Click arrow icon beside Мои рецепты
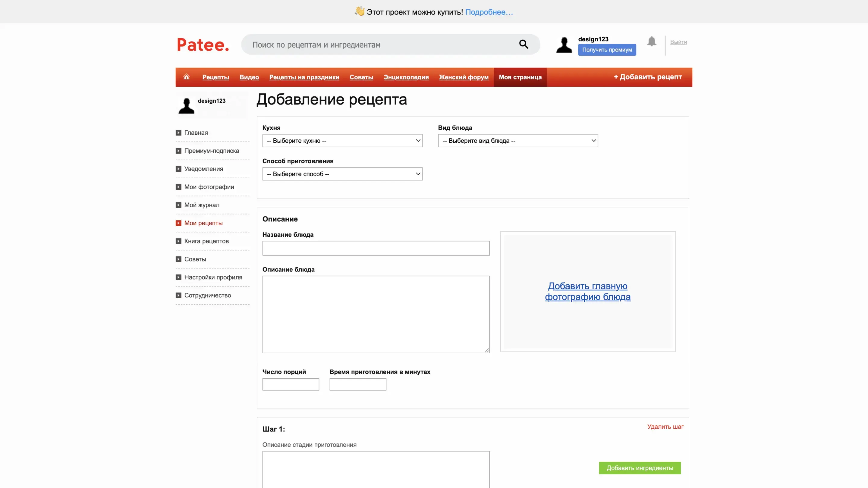The width and height of the screenshot is (868, 488). [x=178, y=223]
